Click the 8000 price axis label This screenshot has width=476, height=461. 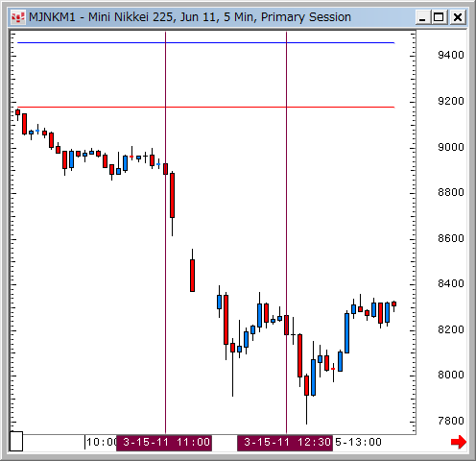[451, 375]
